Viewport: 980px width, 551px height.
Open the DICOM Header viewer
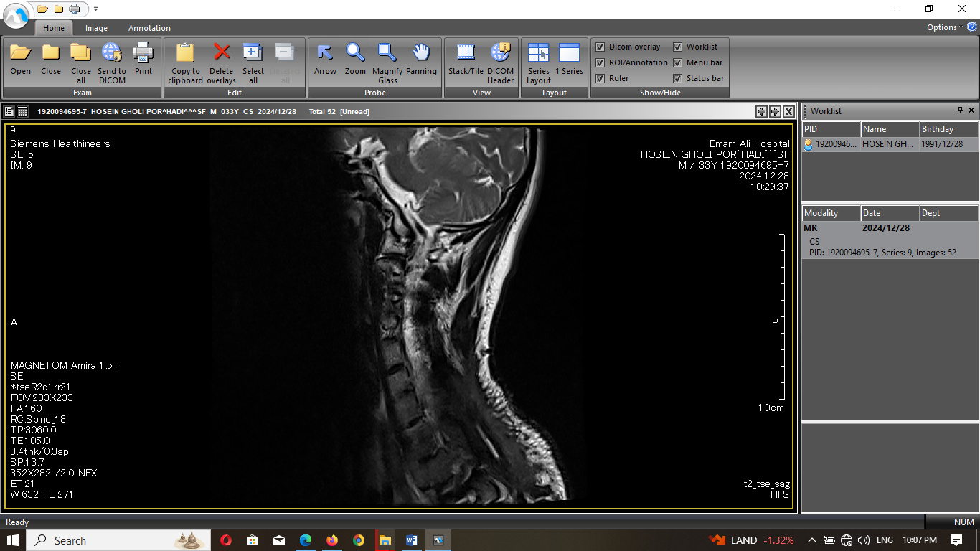pos(500,63)
